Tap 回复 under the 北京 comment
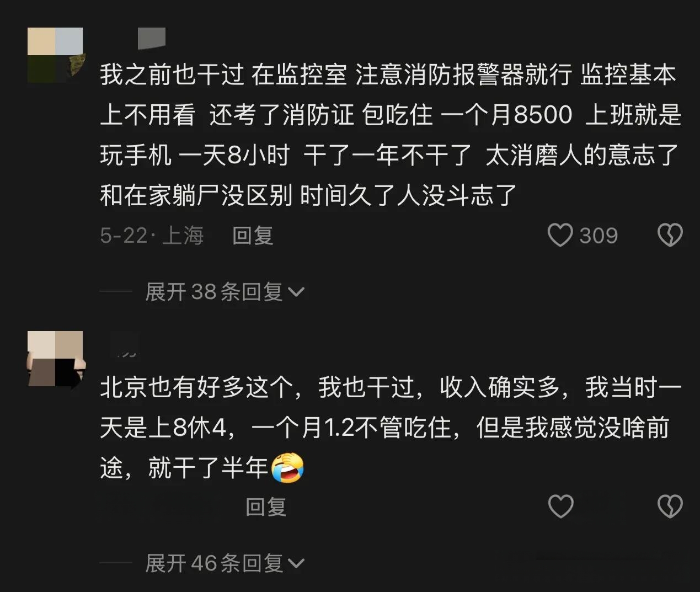700x592 pixels. point(266,506)
